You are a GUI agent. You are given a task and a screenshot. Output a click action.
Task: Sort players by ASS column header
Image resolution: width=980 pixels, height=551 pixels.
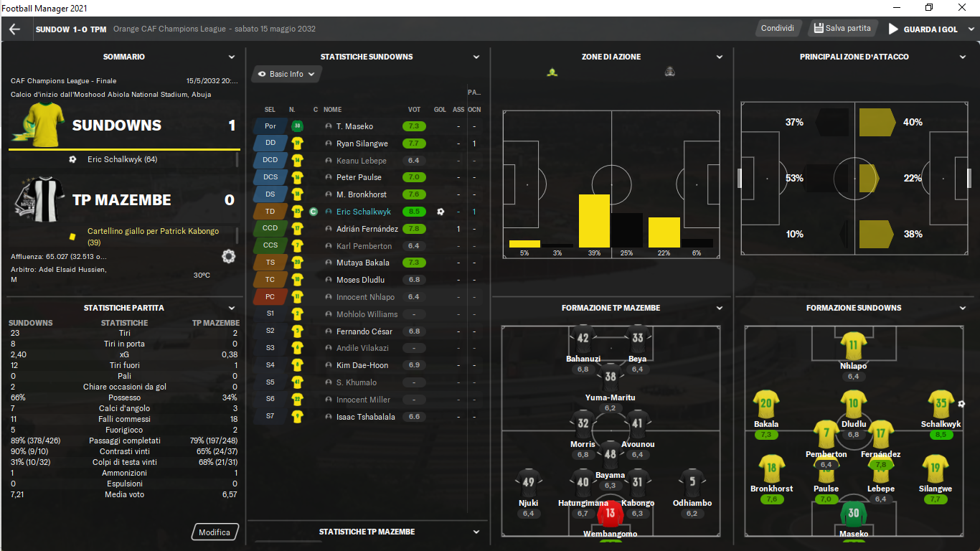(x=458, y=110)
